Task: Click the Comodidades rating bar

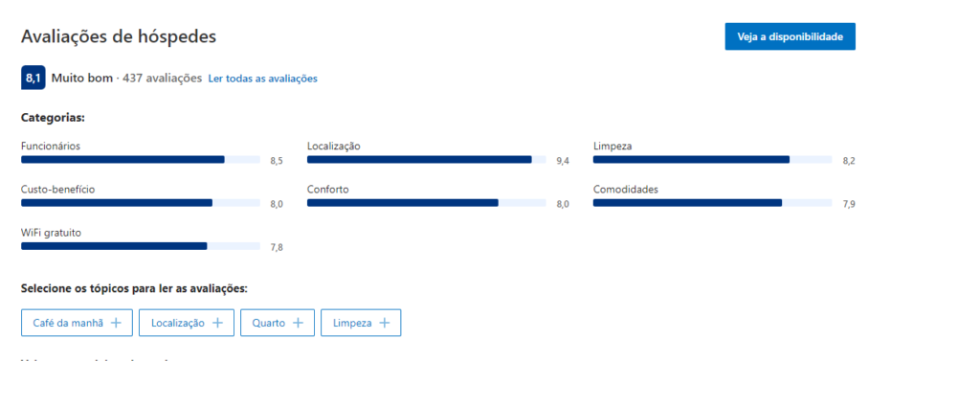Action: pyautogui.click(x=712, y=203)
